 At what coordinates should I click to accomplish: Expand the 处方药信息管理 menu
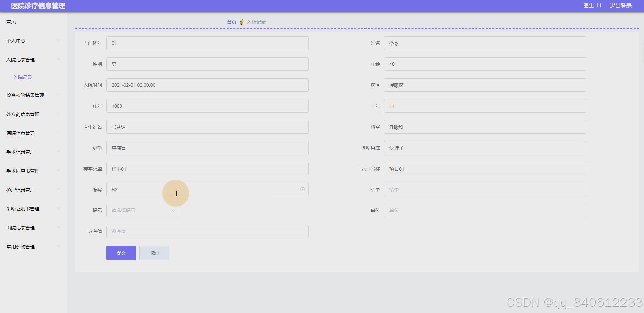coord(33,114)
